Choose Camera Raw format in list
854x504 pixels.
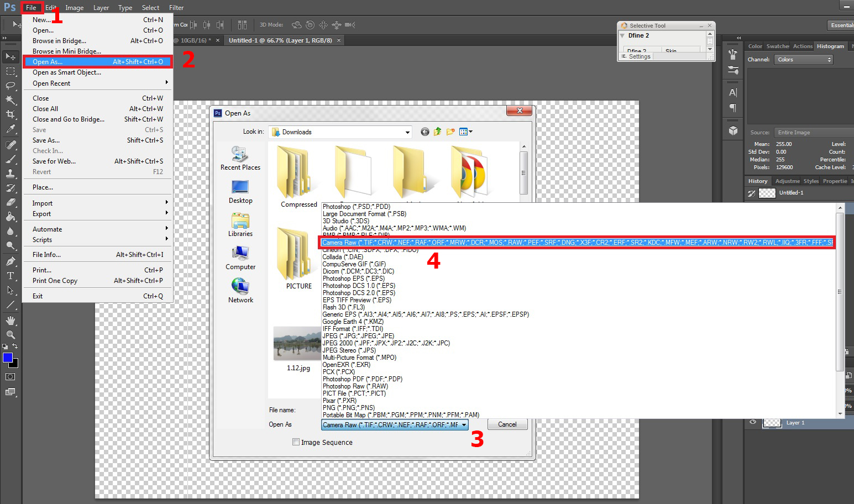click(577, 242)
